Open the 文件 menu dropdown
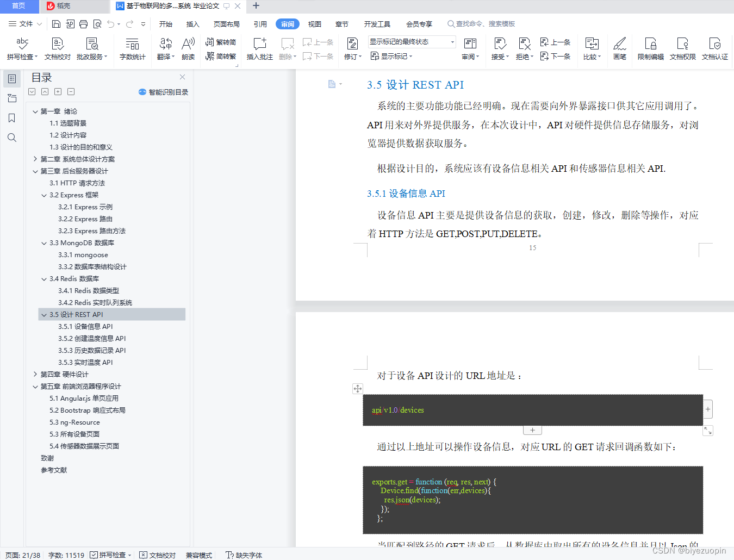Viewport: 734px width, 560px height. [x=26, y=24]
